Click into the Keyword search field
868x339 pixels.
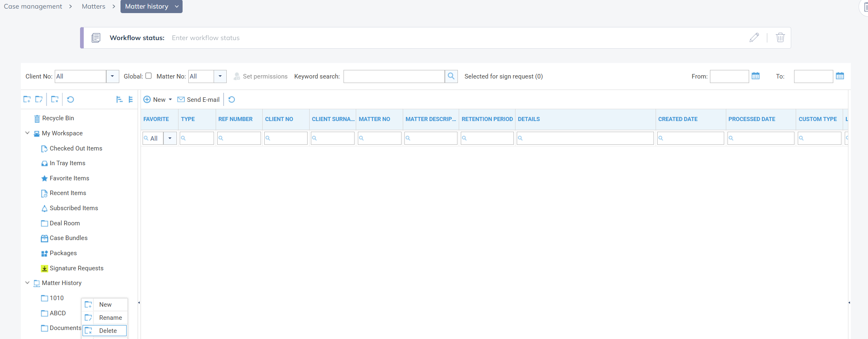pyautogui.click(x=394, y=76)
